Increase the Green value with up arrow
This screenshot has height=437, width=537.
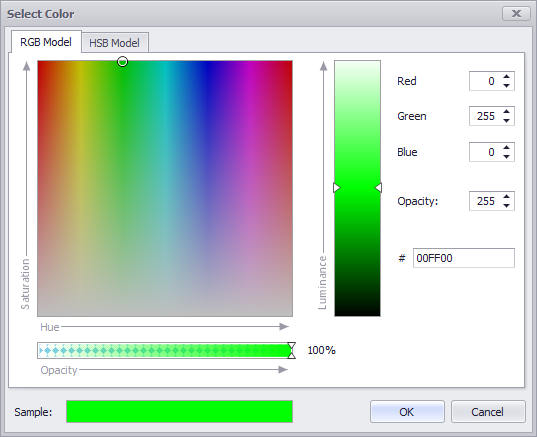[x=507, y=111]
